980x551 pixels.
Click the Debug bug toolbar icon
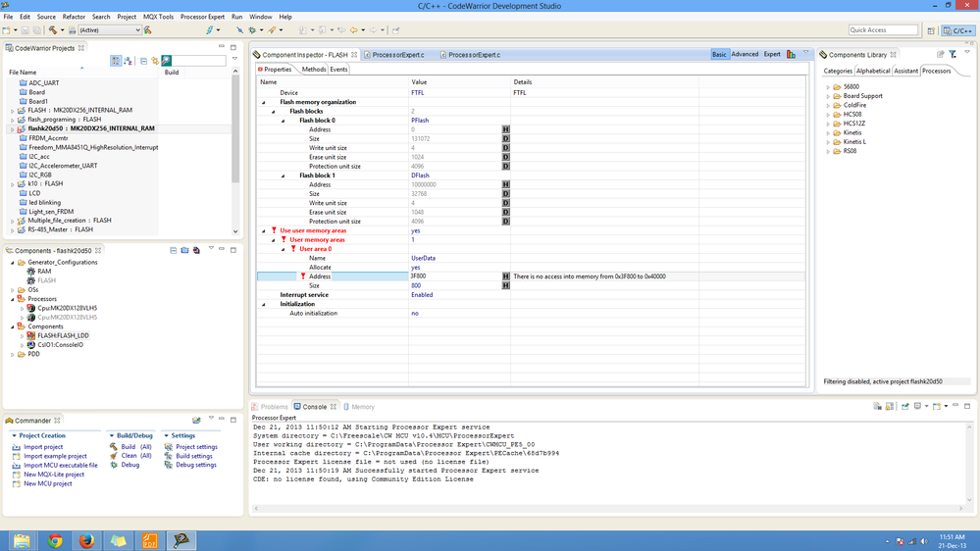pos(252,30)
